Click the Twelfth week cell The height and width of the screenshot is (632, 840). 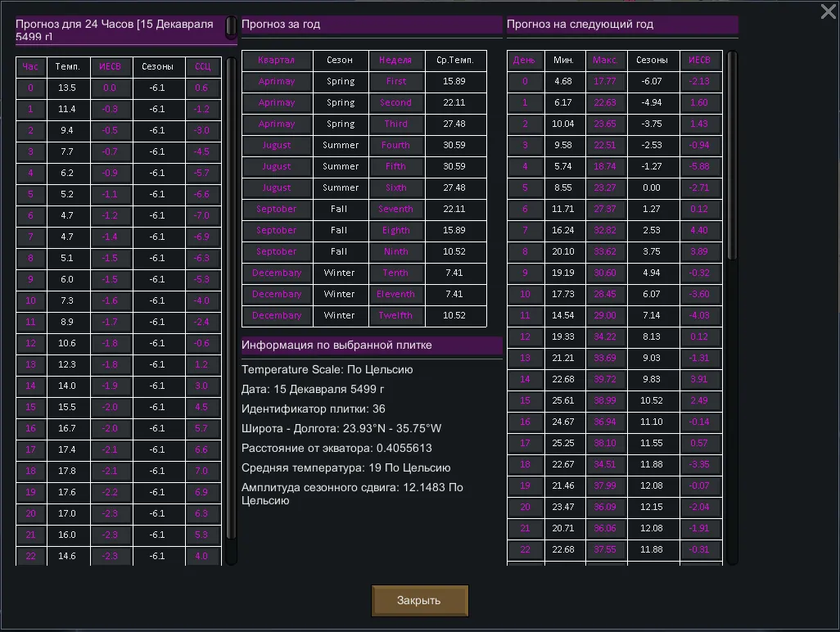click(395, 315)
